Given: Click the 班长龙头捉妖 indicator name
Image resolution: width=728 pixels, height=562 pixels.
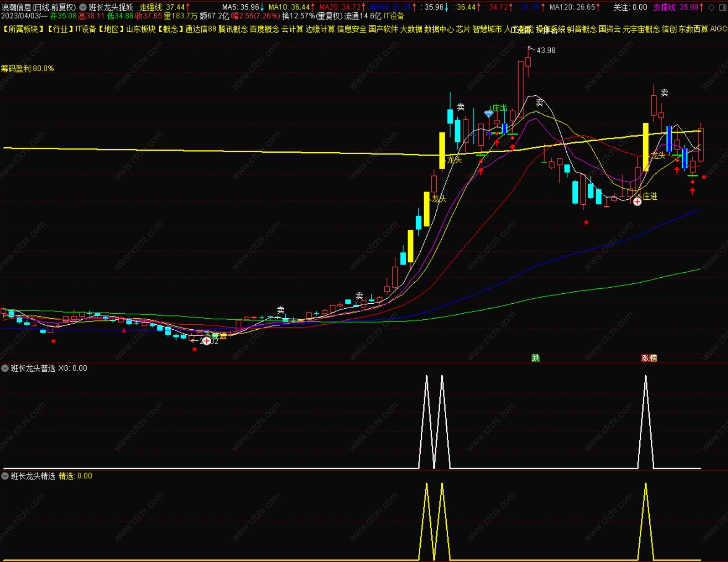Looking at the screenshot, I should pos(111,7).
